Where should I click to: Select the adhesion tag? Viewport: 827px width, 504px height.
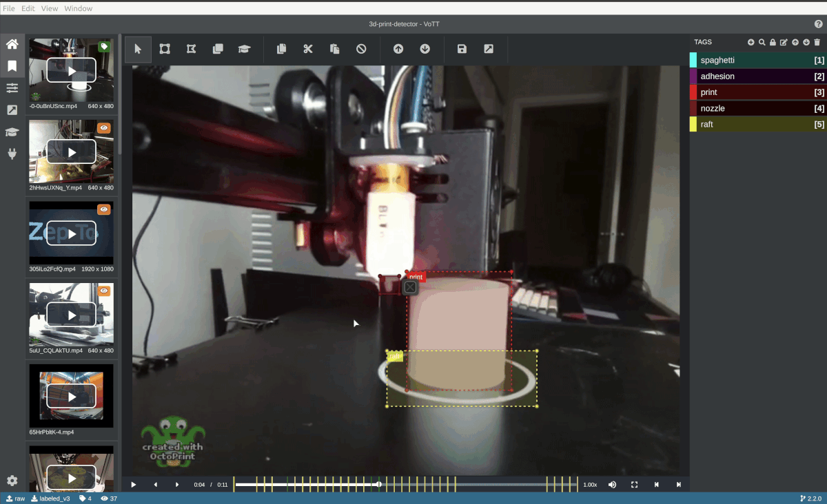758,76
